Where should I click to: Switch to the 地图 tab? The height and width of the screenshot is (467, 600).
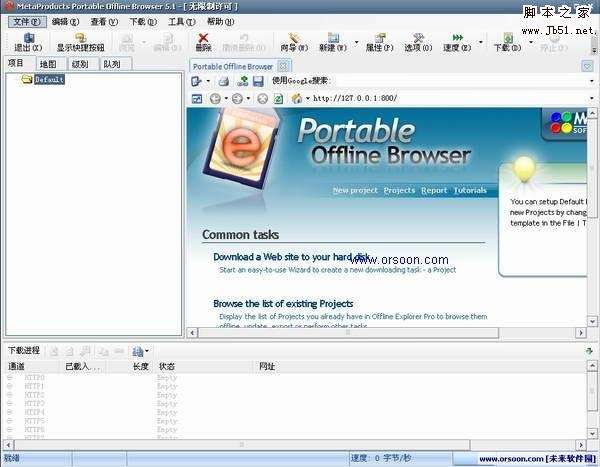coord(48,64)
